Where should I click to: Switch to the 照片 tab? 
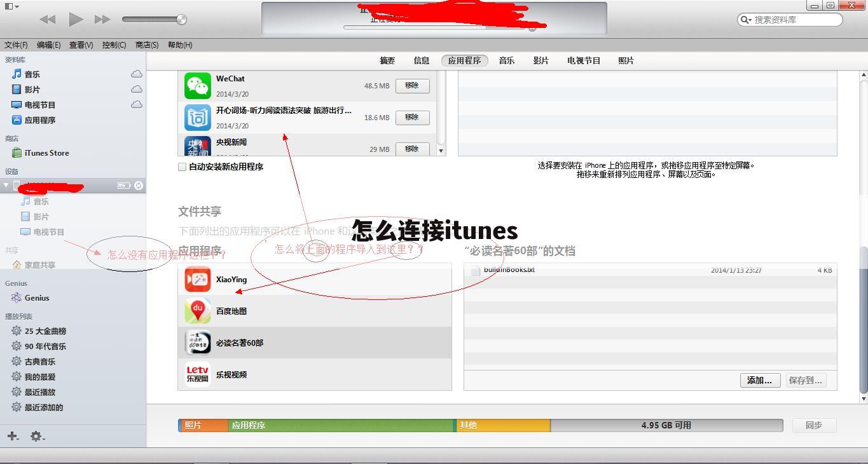[626, 61]
